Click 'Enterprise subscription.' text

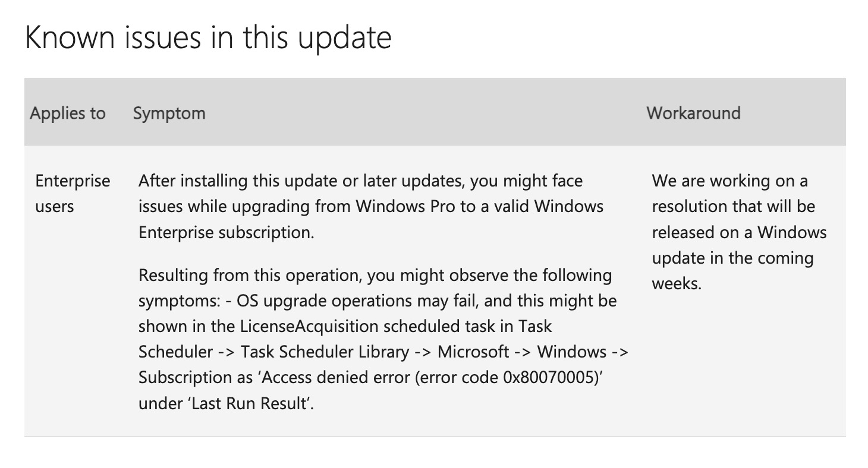pos(227,232)
